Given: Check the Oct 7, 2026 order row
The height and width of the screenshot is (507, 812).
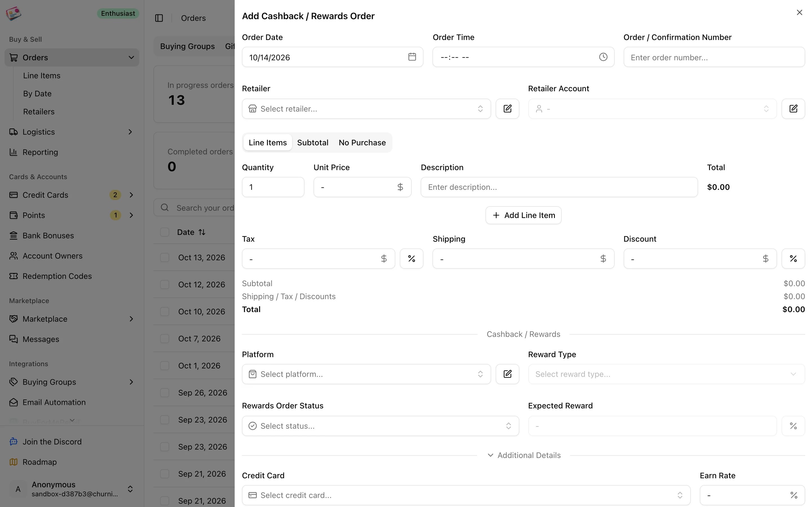Looking at the screenshot, I should point(164,339).
